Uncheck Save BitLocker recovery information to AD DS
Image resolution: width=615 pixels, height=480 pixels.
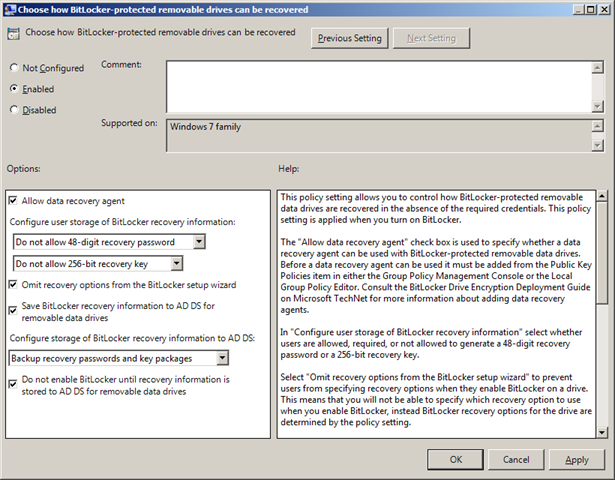(x=13, y=305)
